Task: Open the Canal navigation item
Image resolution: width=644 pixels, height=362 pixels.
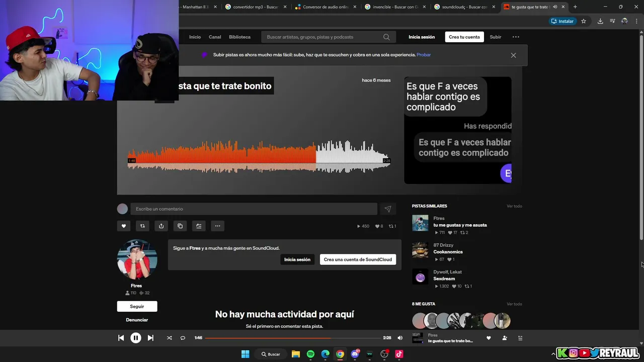Action: [x=215, y=37]
